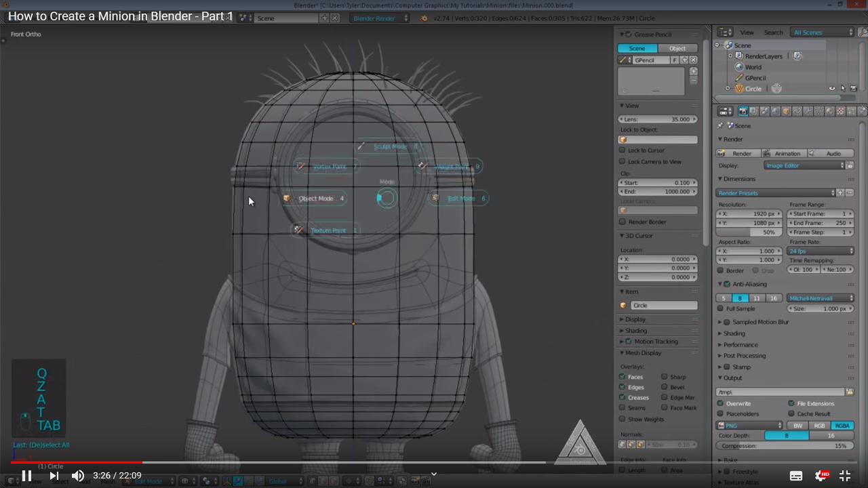Open the Render properties tab camera icon
The width and height of the screenshot is (868, 488).
(x=743, y=111)
